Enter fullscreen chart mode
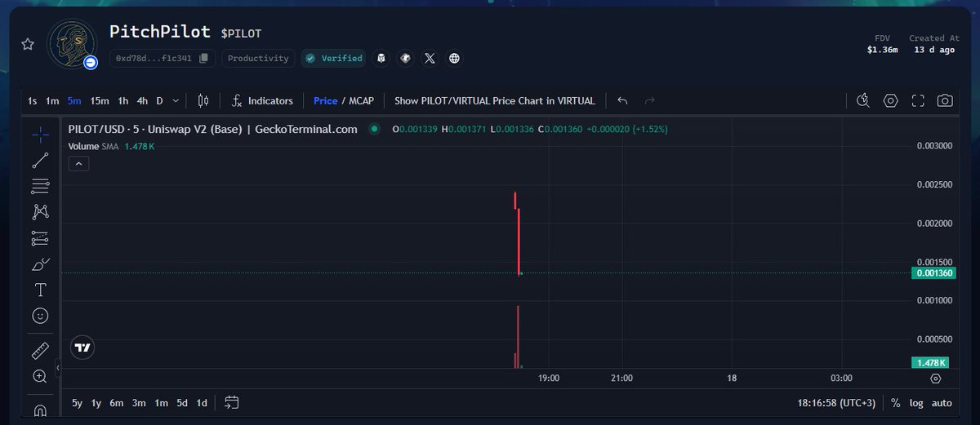This screenshot has width=980, height=425. point(918,100)
